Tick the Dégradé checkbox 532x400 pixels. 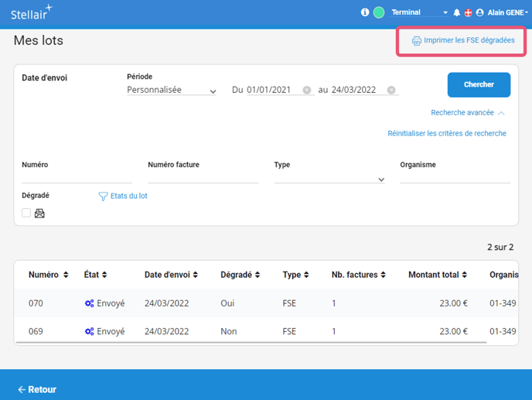[x=26, y=213]
